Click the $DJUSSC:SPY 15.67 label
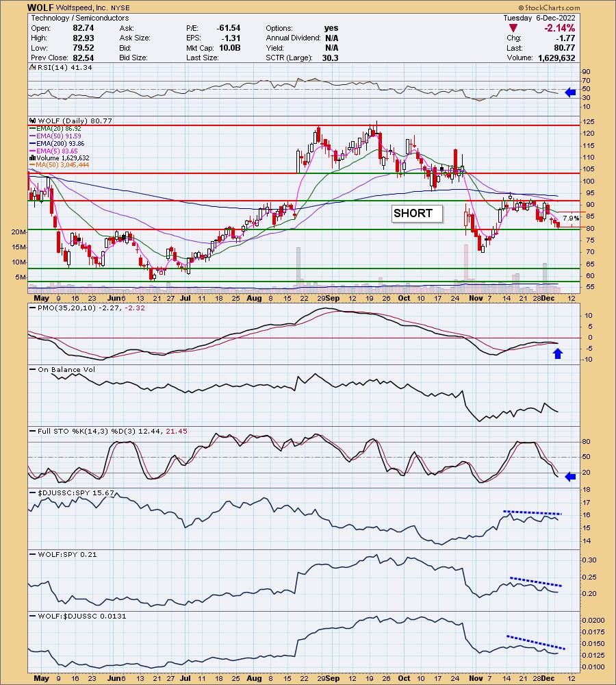This screenshot has width=616, height=685. click(76, 493)
